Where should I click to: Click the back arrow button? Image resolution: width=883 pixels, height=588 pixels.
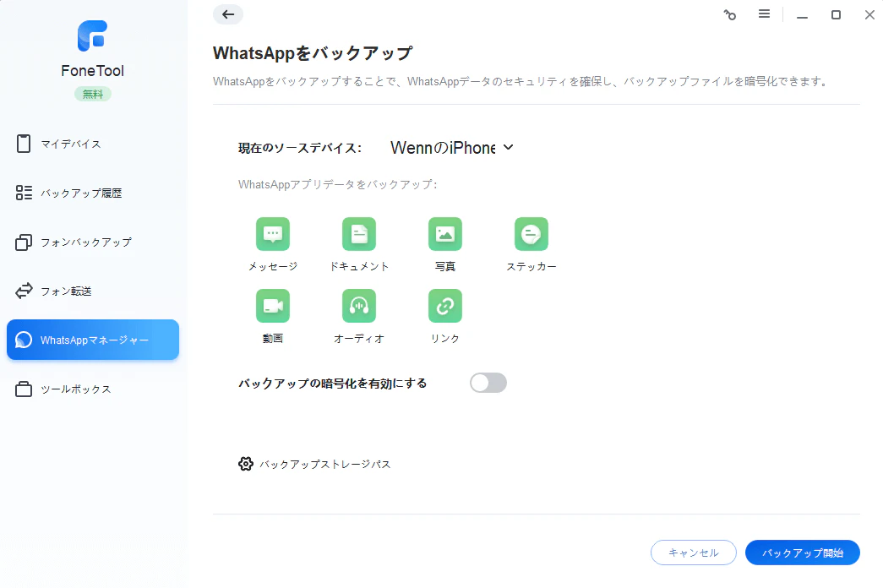click(x=228, y=14)
